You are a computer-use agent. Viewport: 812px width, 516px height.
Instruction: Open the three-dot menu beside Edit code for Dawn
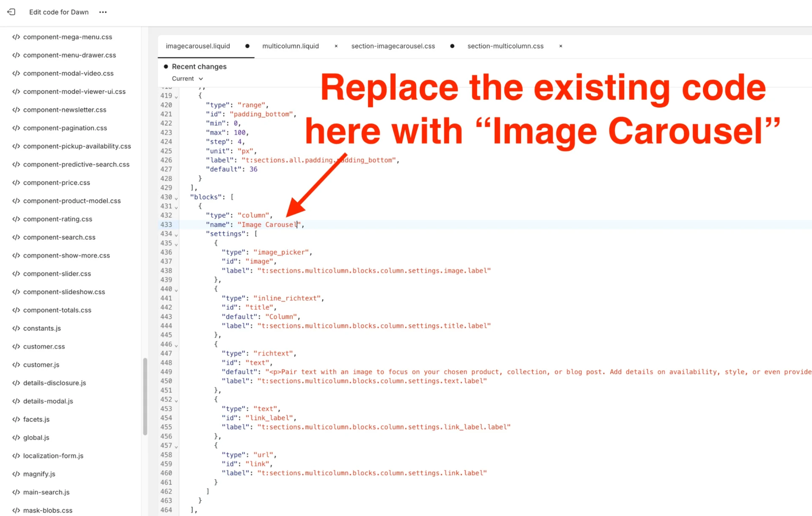pyautogui.click(x=103, y=12)
